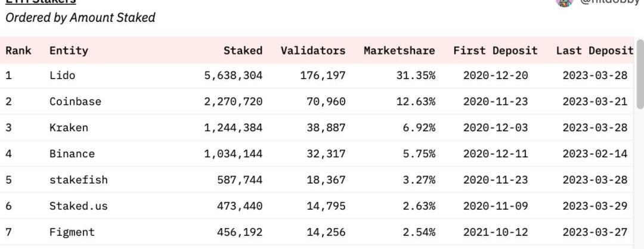Click the Entity column header

coord(69,51)
